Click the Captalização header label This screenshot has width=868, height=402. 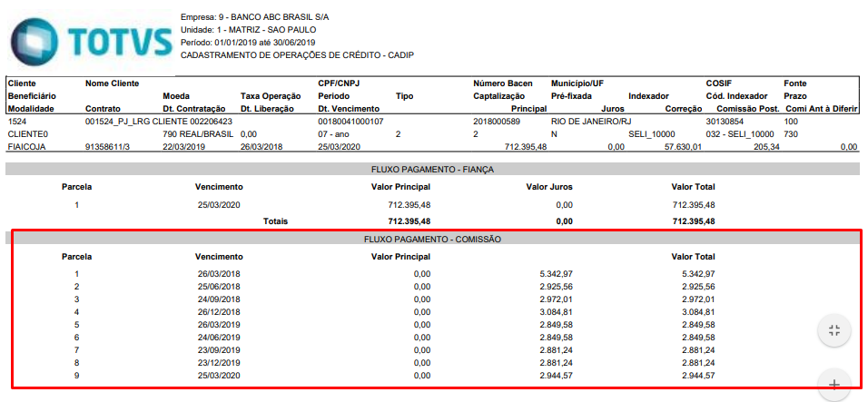click(x=498, y=96)
